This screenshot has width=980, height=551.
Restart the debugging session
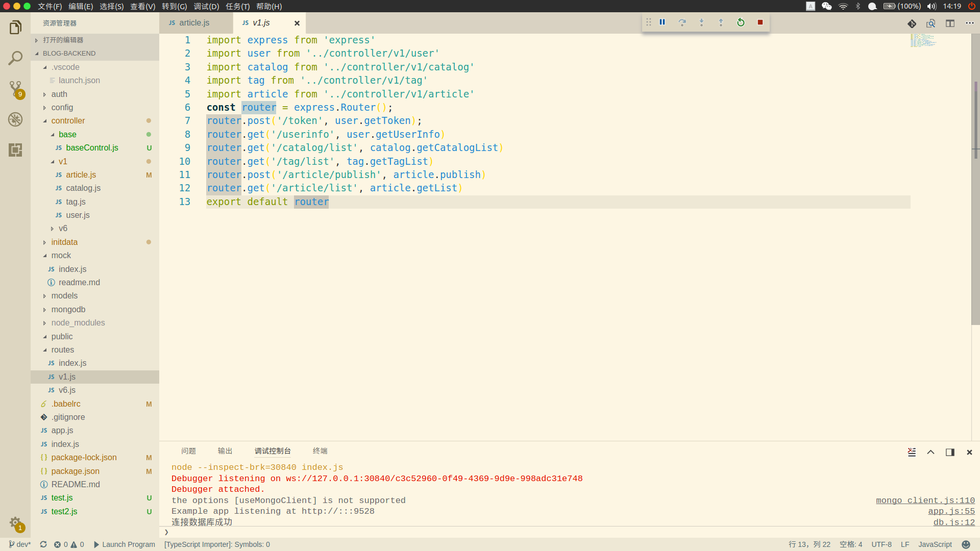pyautogui.click(x=741, y=22)
